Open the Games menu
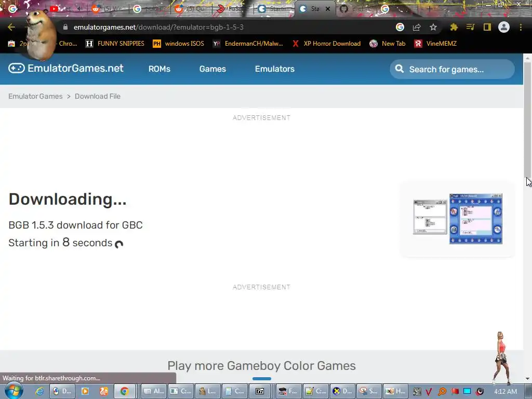The width and height of the screenshot is (532, 399). [x=212, y=69]
